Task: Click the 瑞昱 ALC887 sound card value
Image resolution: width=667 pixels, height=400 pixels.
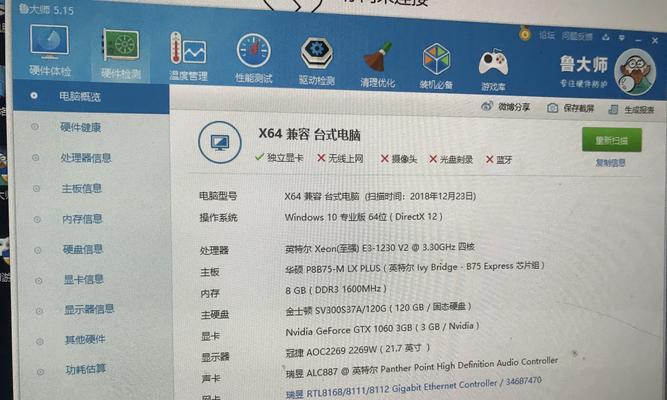Action: pyautogui.click(x=422, y=367)
